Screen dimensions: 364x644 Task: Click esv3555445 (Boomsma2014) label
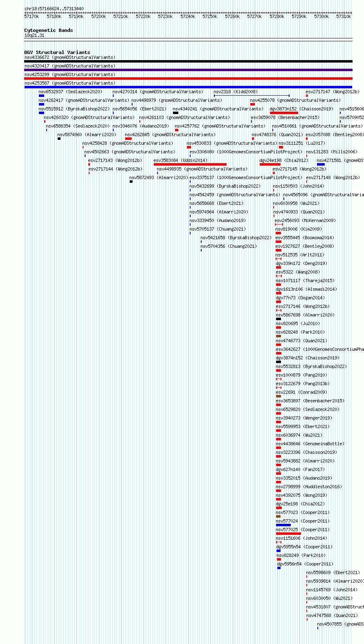pyautogui.click(x=305, y=238)
